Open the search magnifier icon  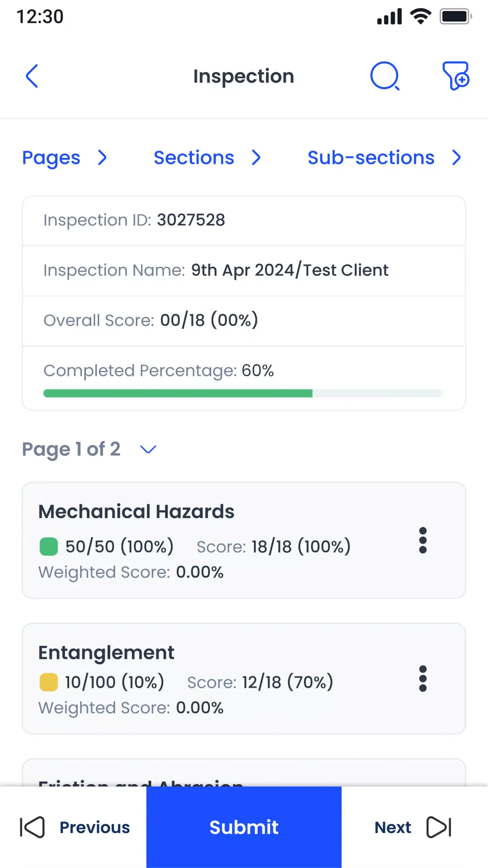coord(385,76)
